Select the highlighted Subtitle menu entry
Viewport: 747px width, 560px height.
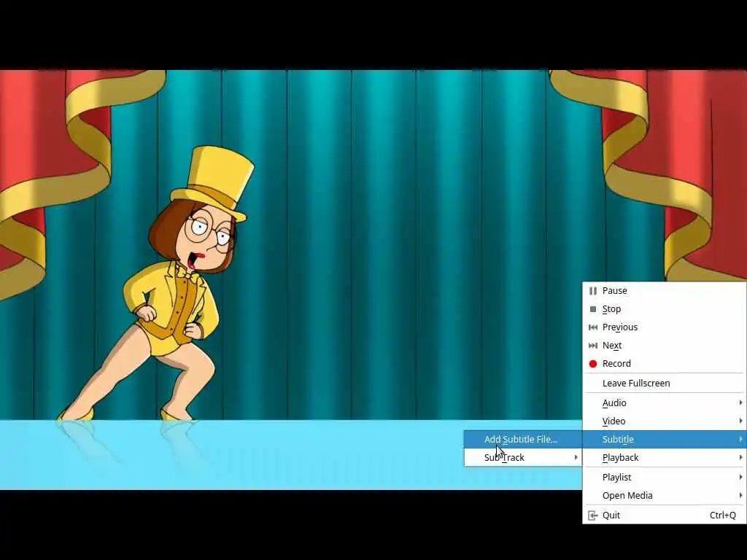click(664, 439)
